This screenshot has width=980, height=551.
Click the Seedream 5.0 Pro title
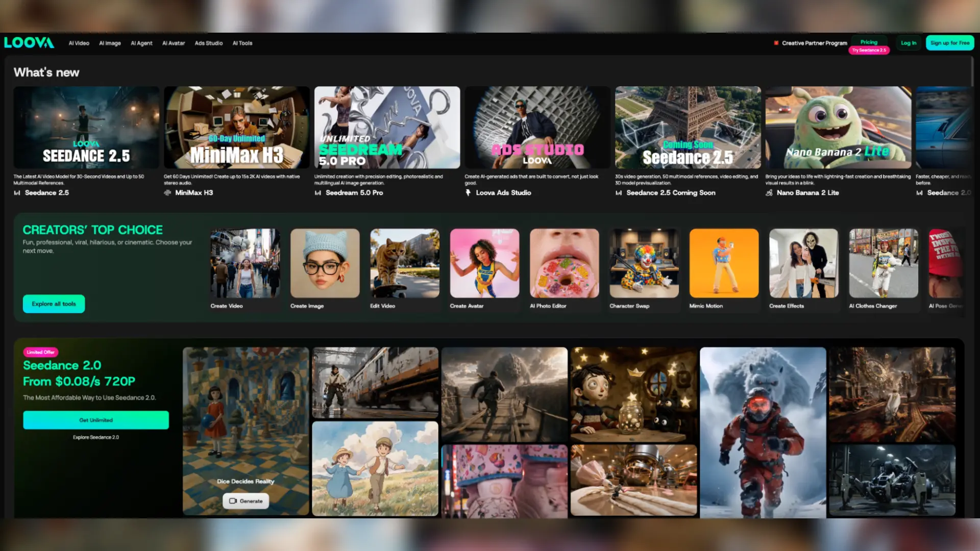pos(354,193)
